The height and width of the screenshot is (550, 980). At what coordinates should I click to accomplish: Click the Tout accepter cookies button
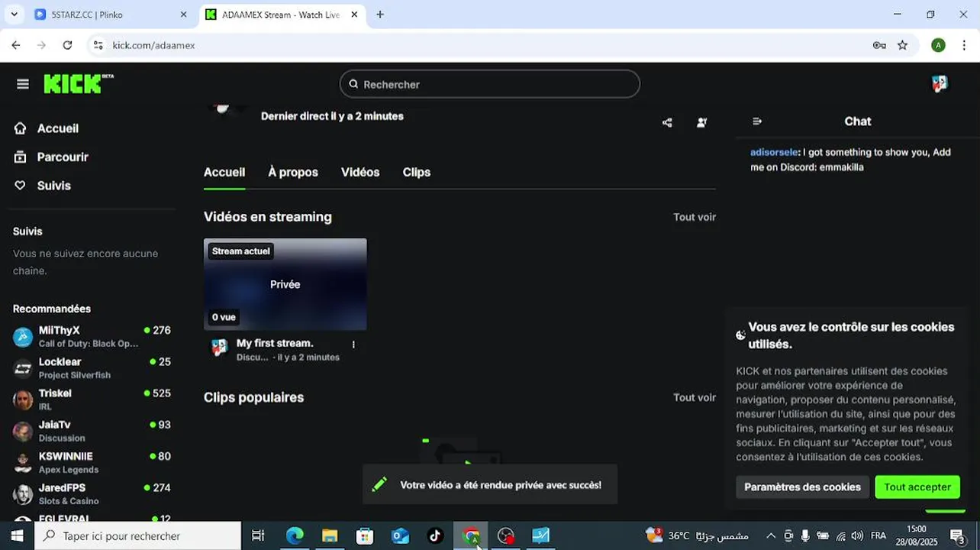[917, 487]
